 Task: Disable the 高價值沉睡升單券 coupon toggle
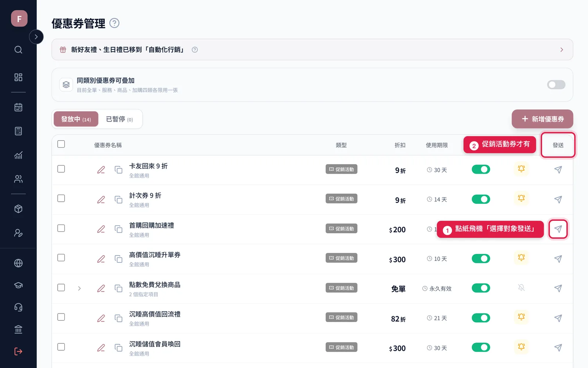481,258
